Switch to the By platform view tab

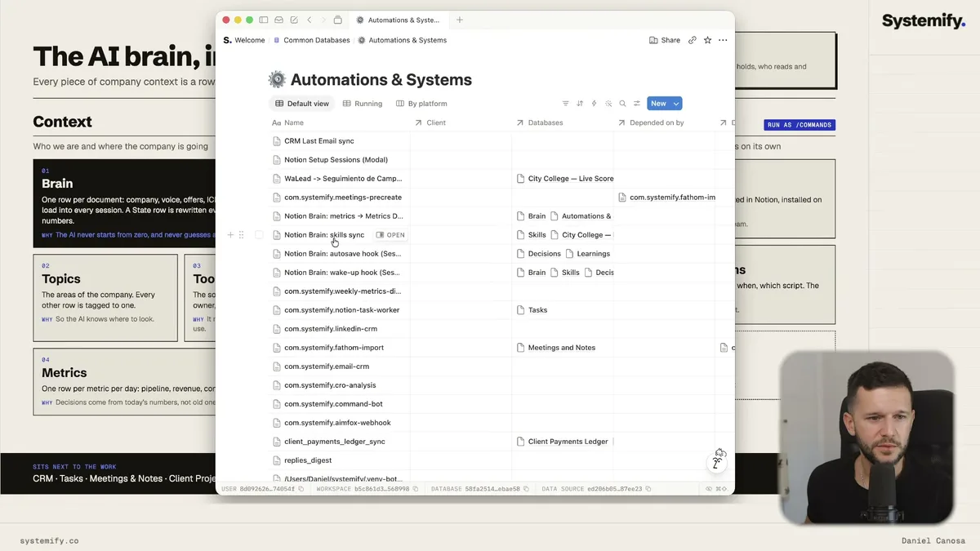point(421,104)
